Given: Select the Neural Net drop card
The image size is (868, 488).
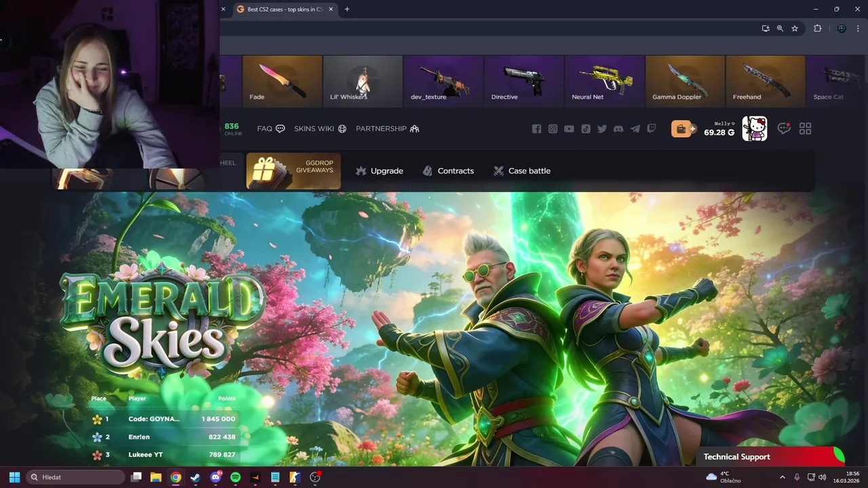Looking at the screenshot, I should tap(605, 81).
